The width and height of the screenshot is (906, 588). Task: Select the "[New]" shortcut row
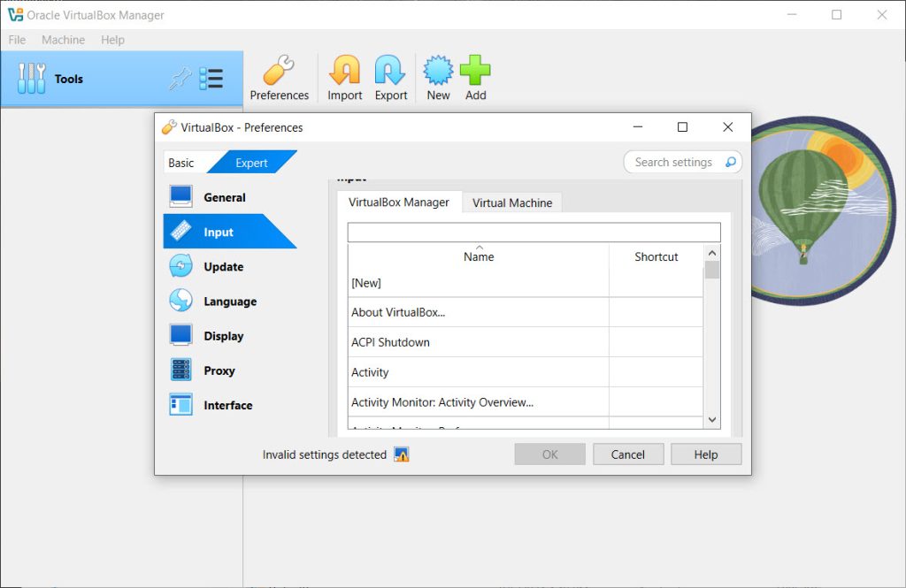click(526, 283)
